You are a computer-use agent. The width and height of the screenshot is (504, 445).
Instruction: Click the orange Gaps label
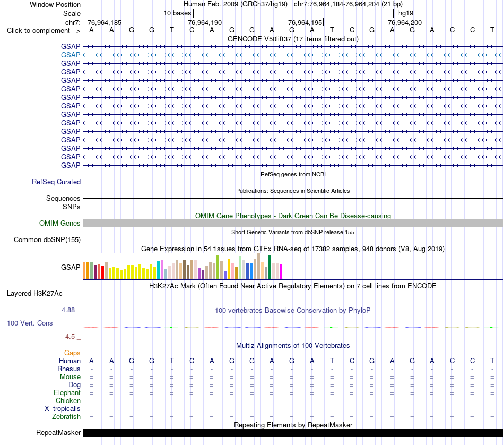72,353
